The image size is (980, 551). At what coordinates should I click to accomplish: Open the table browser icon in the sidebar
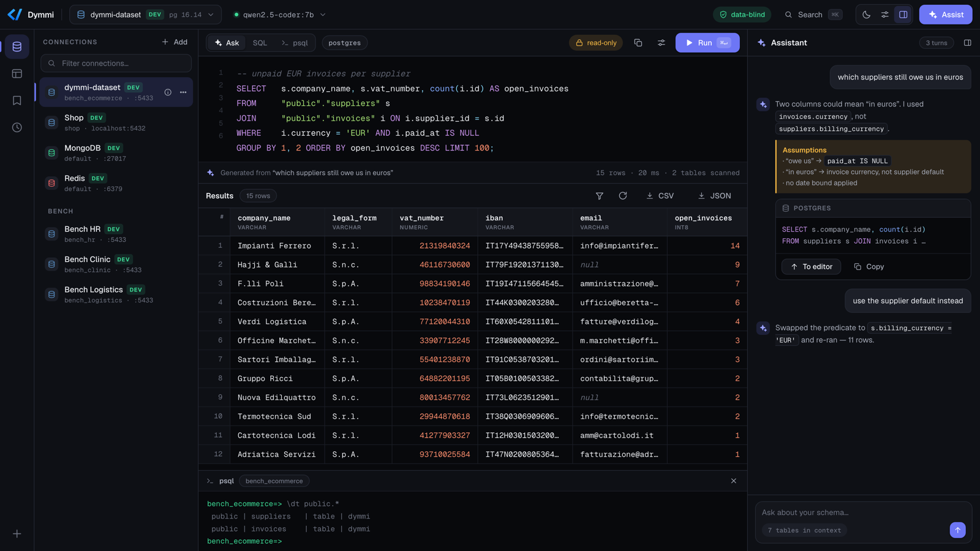[17, 73]
